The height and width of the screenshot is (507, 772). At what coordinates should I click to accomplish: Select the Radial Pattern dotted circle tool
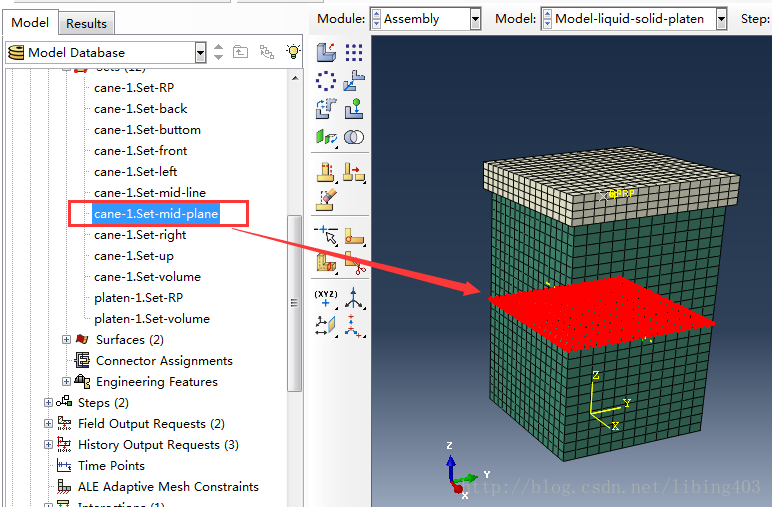(x=326, y=81)
